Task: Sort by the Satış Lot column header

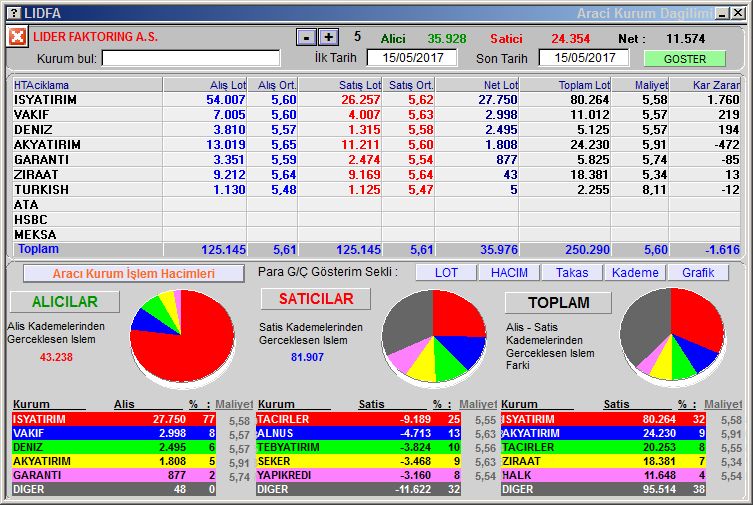Action: coord(340,85)
